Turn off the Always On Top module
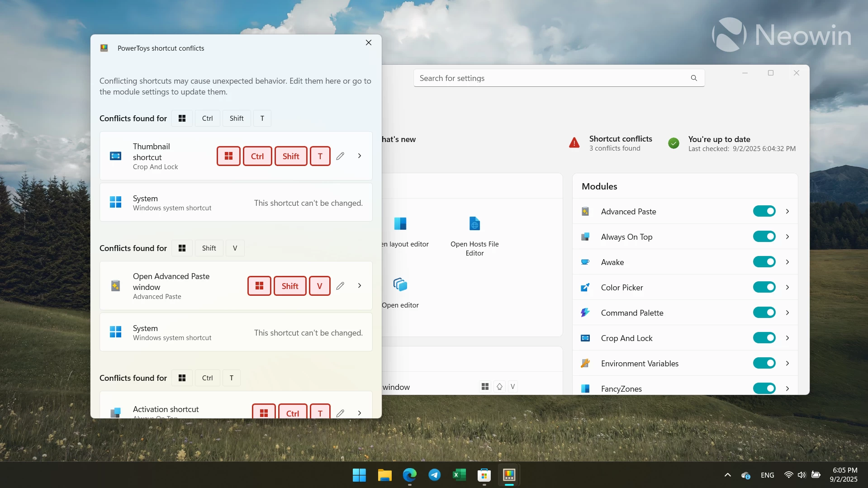The height and width of the screenshot is (488, 868). pos(764,237)
